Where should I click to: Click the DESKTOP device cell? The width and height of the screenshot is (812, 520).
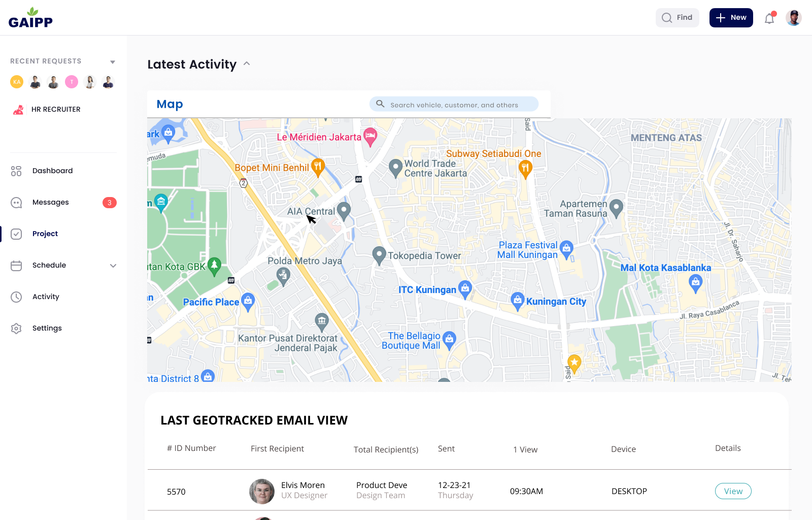coord(629,492)
